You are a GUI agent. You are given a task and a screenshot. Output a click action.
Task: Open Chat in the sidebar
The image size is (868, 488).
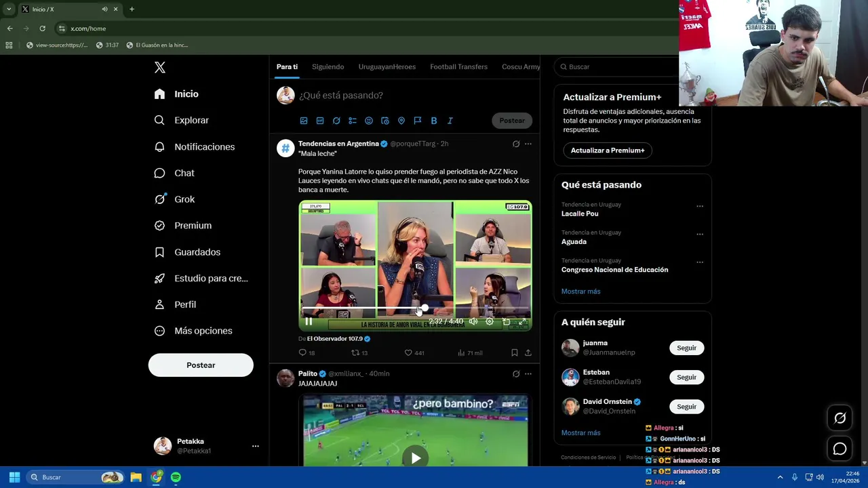[x=174, y=173]
